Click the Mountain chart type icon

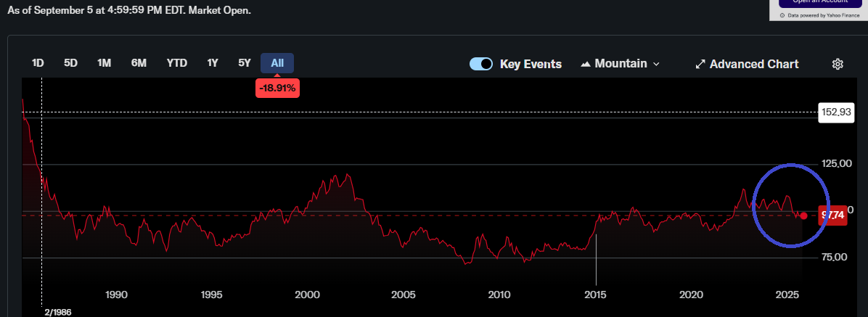pos(586,64)
